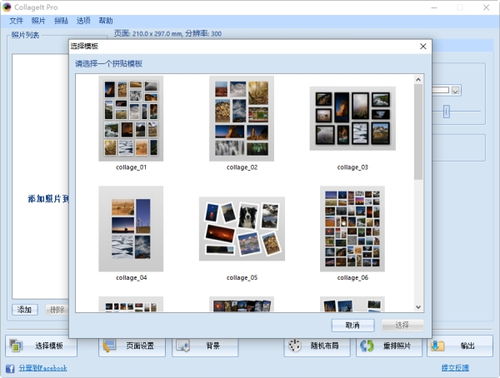
Task: Select the collage_03 template thumbnail
Action: coord(353,118)
